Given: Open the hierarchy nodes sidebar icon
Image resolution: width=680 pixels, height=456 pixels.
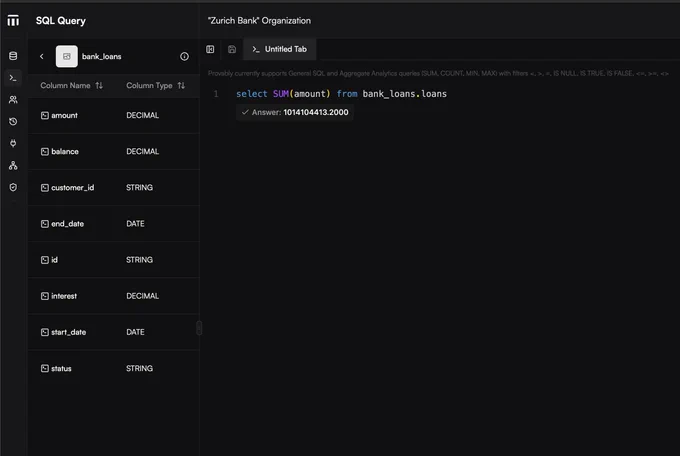Looking at the screenshot, I should (13, 165).
